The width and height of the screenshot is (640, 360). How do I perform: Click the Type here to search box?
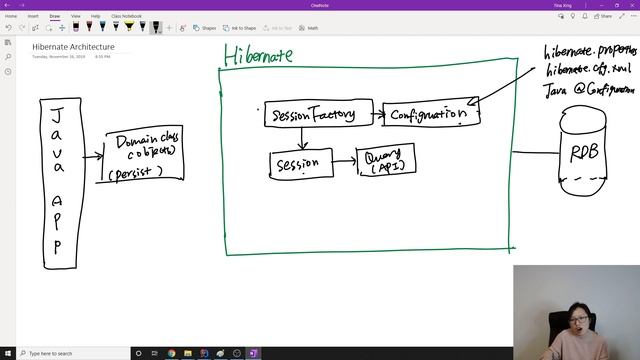pyautogui.click(x=73, y=353)
